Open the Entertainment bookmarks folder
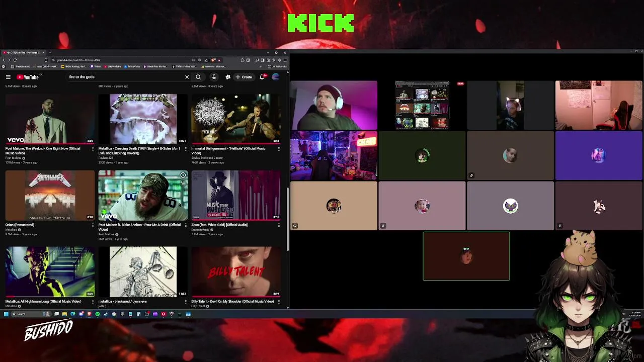 (x=21, y=66)
